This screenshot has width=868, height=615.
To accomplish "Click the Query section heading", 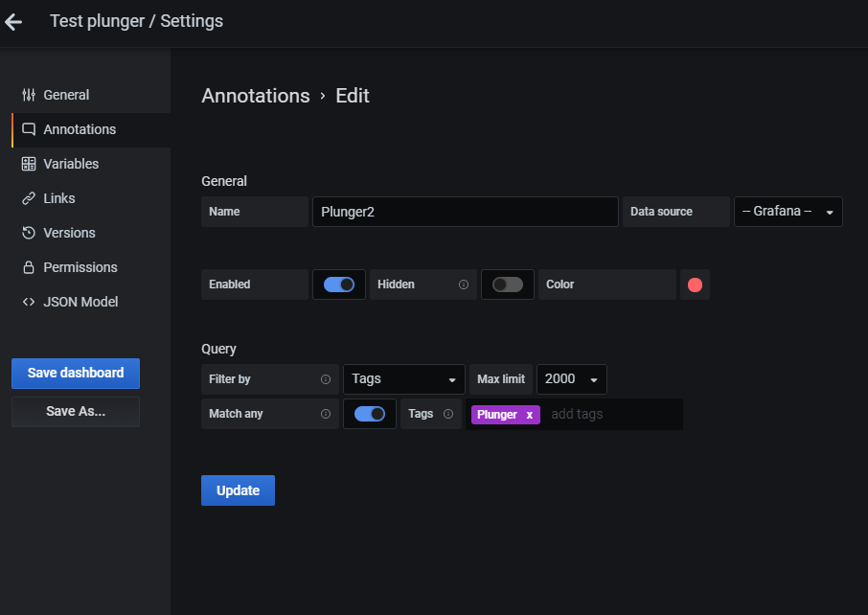I will tap(218, 350).
